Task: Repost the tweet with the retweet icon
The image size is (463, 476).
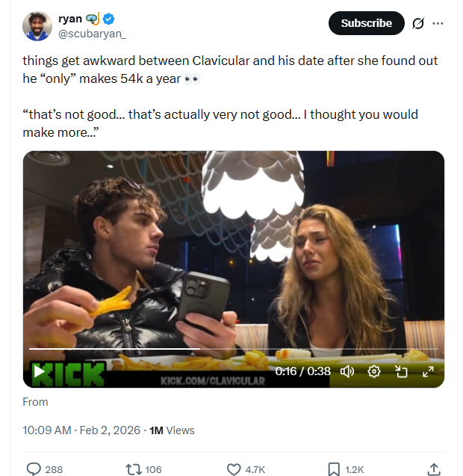Action: [x=133, y=469]
